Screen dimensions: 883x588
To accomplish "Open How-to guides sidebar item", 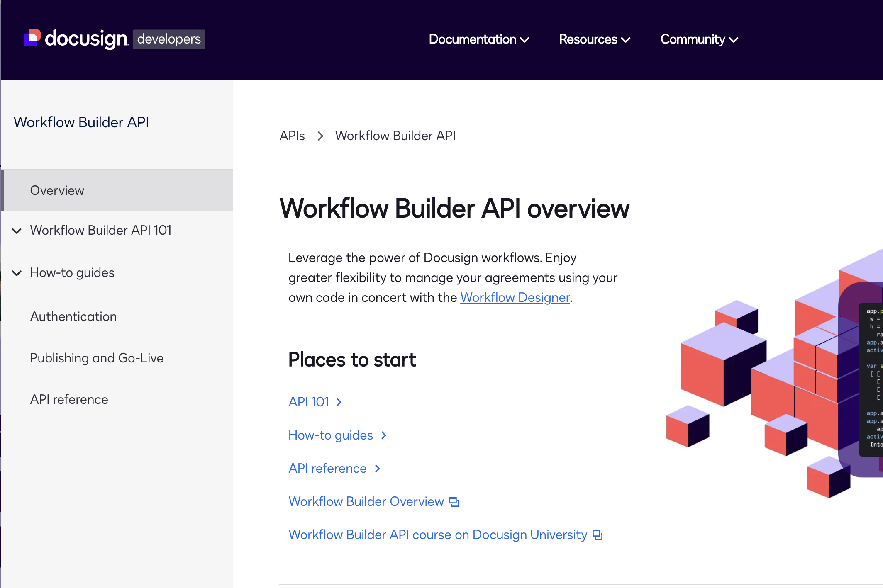I will [x=72, y=272].
